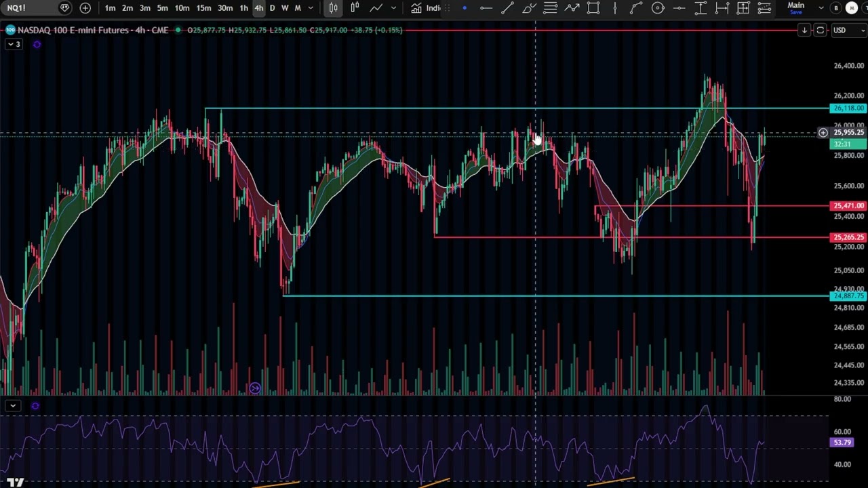Viewport: 868px width, 488px height.
Task: Click the plus icon to add a symbol
Action: click(x=85, y=8)
